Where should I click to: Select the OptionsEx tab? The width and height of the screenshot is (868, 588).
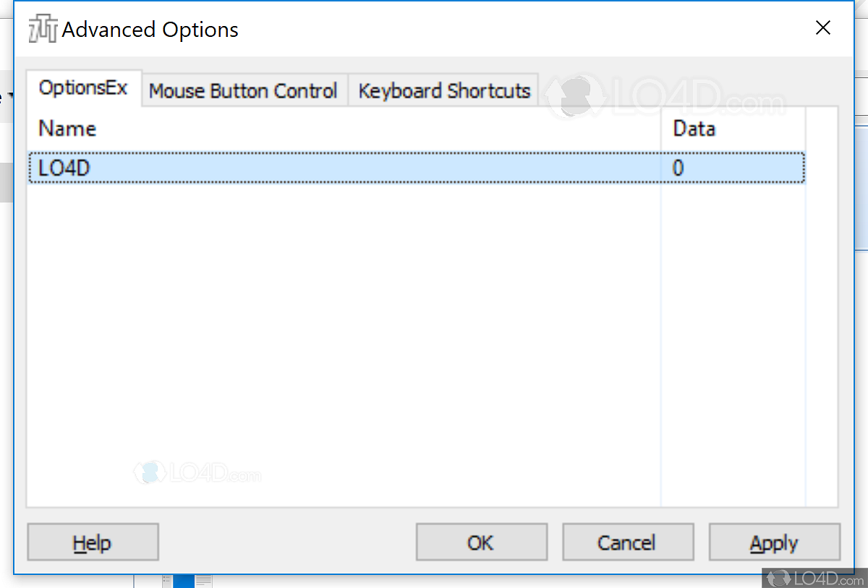84,88
